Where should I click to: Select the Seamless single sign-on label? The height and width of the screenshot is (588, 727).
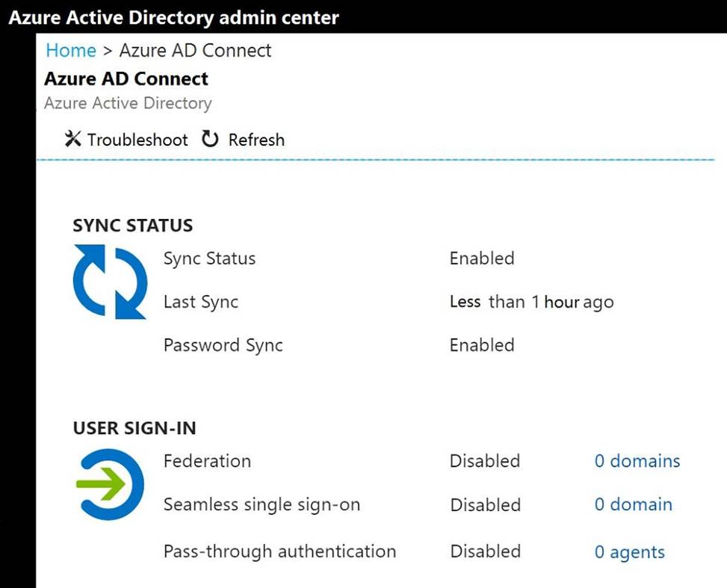pos(262,504)
